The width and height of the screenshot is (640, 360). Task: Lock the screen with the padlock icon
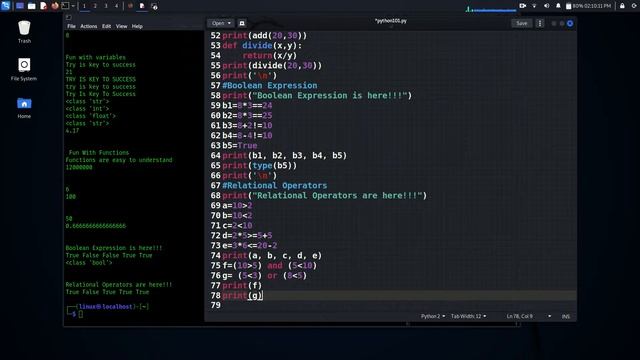[x=622, y=6]
